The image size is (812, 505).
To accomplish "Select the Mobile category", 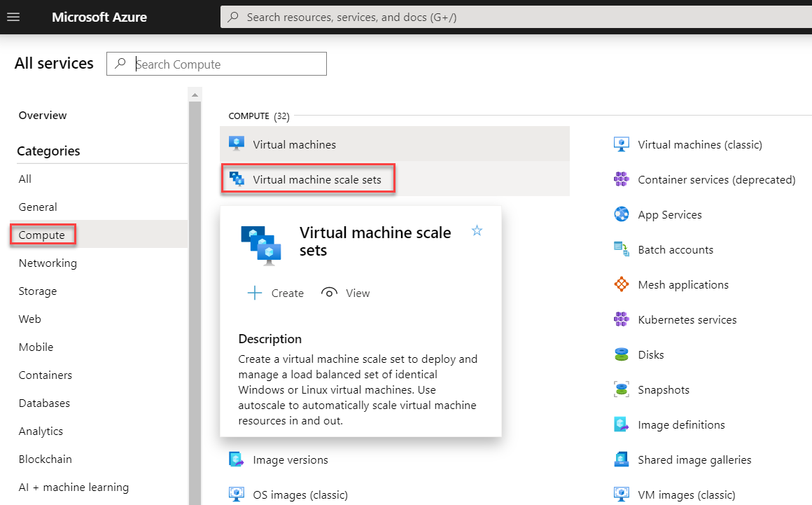I will pos(36,347).
